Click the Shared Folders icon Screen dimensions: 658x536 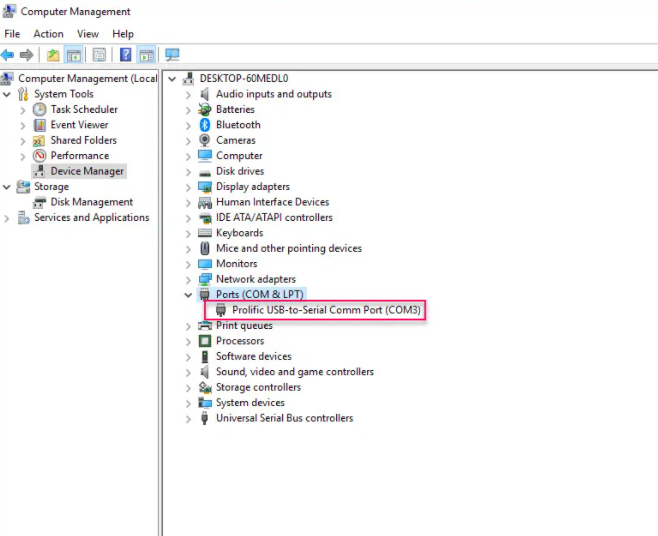(x=39, y=141)
